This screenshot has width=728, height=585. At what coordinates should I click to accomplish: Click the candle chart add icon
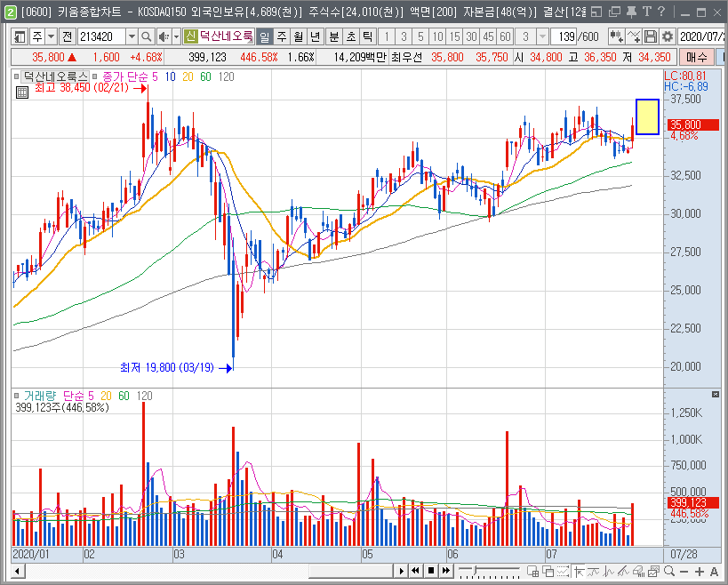pyautogui.click(x=617, y=36)
